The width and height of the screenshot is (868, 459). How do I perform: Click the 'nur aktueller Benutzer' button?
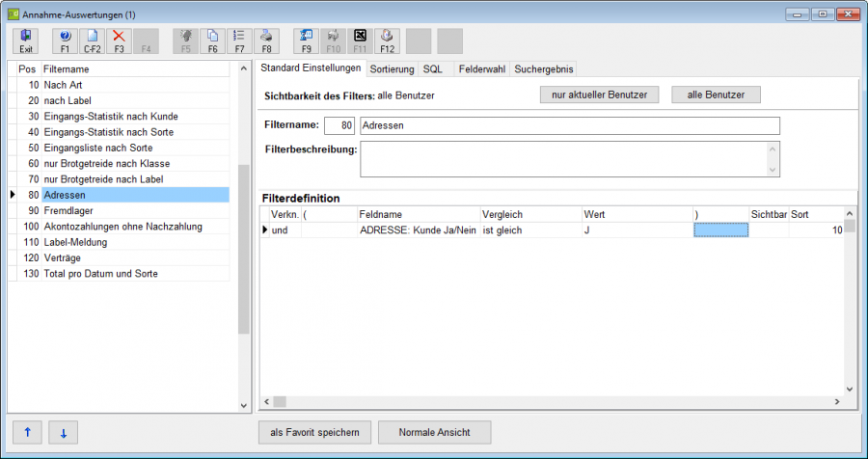tap(600, 94)
